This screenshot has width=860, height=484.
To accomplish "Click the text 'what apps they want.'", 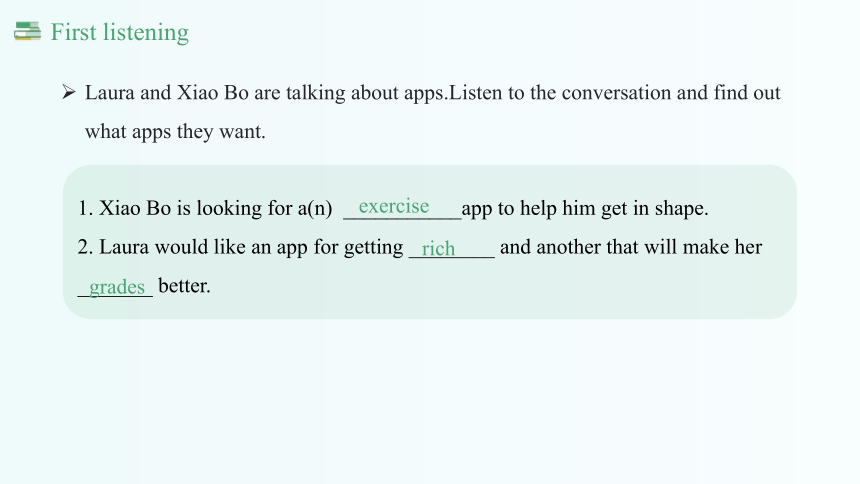I will 175,132.
